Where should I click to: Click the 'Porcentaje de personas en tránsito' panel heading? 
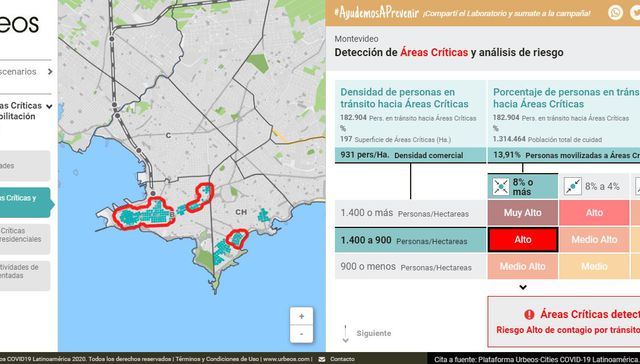567,98
